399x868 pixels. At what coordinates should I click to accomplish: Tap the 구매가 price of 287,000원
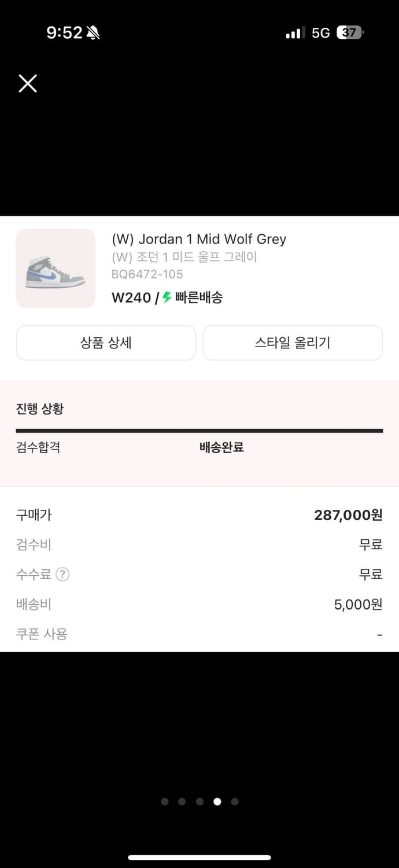(347, 515)
